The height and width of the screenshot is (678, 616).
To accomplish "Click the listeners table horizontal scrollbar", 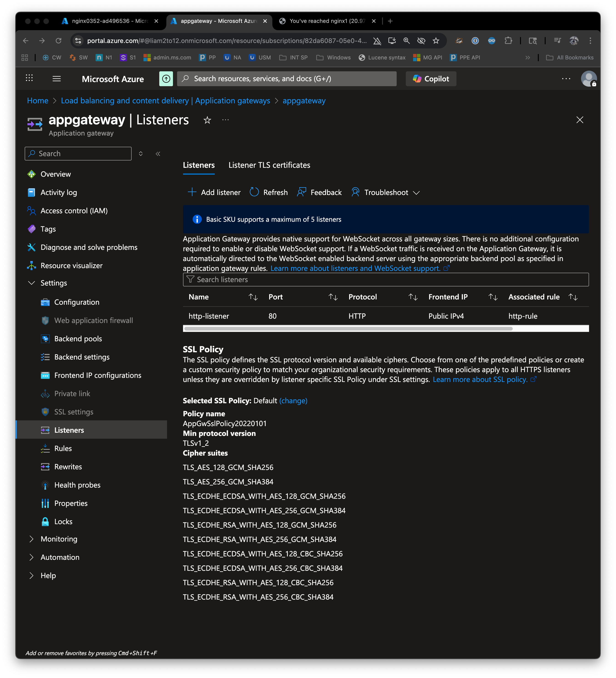I will [348, 328].
